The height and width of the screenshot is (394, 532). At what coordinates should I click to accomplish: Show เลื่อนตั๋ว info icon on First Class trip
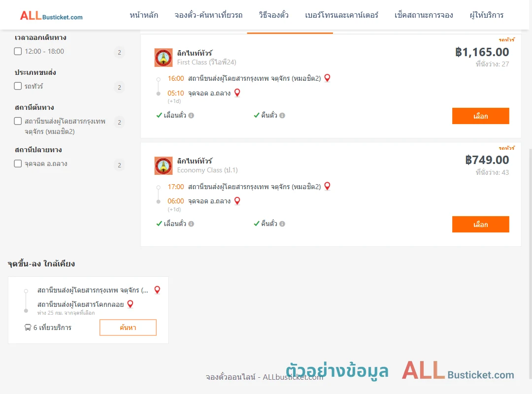click(x=191, y=115)
